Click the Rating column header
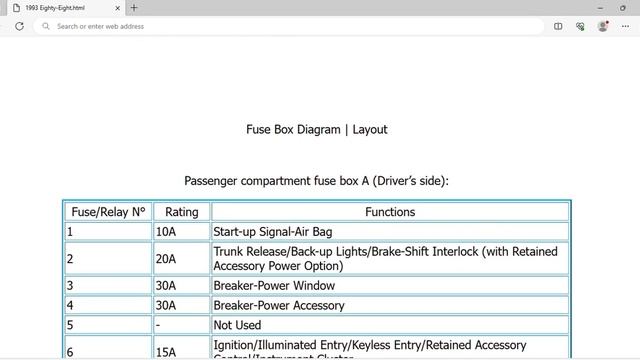 pyautogui.click(x=182, y=212)
